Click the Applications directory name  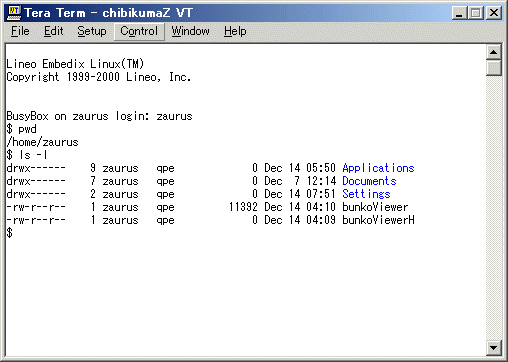[378, 168]
